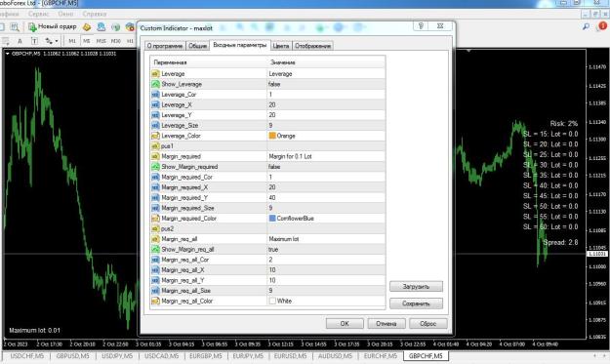Open the Окно menu
This screenshot has width=610, height=364.
[65, 14]
